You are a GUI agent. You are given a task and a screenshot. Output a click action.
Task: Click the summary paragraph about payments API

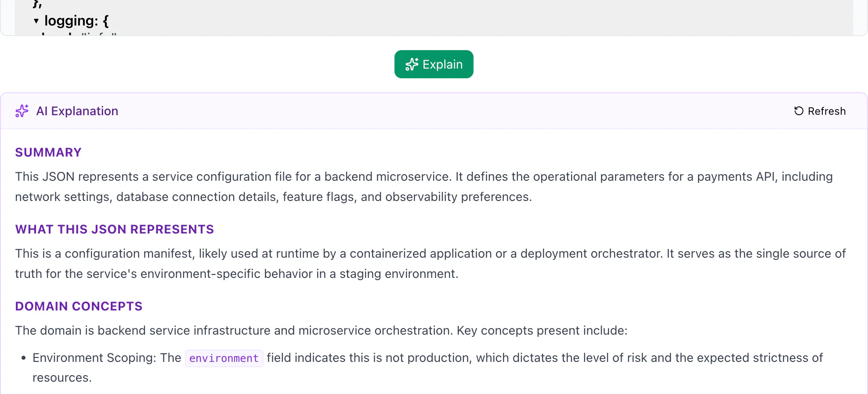(424, 186)
